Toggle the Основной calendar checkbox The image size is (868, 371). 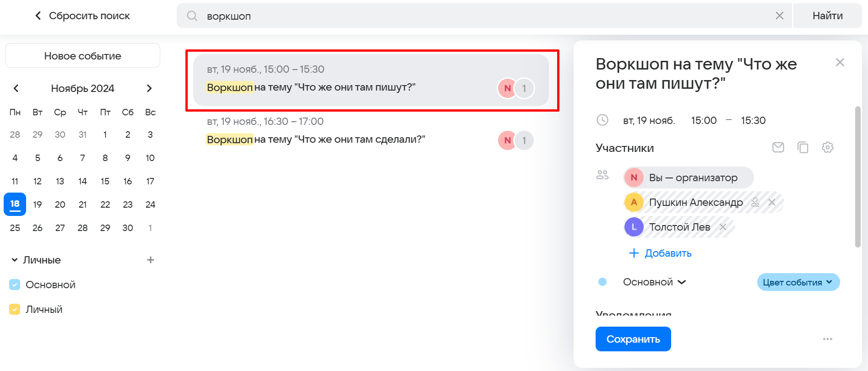coord(15,285)
